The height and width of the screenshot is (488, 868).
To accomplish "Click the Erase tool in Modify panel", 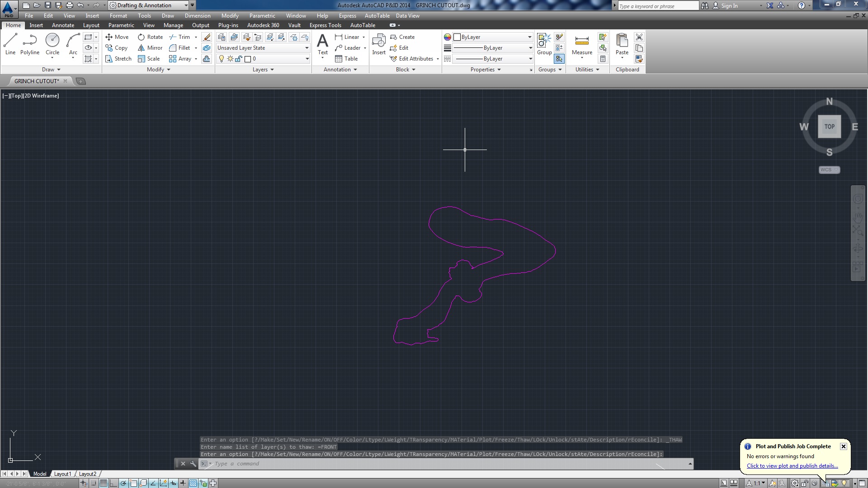I will (207, 37).
